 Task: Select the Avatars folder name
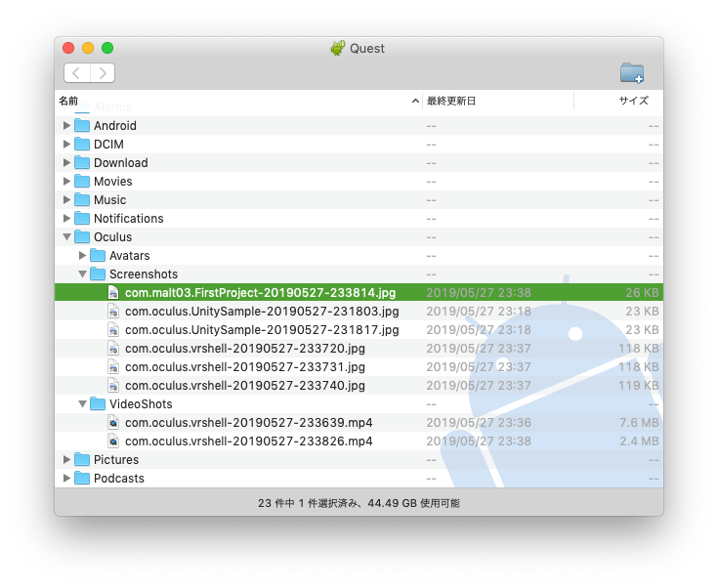pyautogui.click(x=129, y=255)
